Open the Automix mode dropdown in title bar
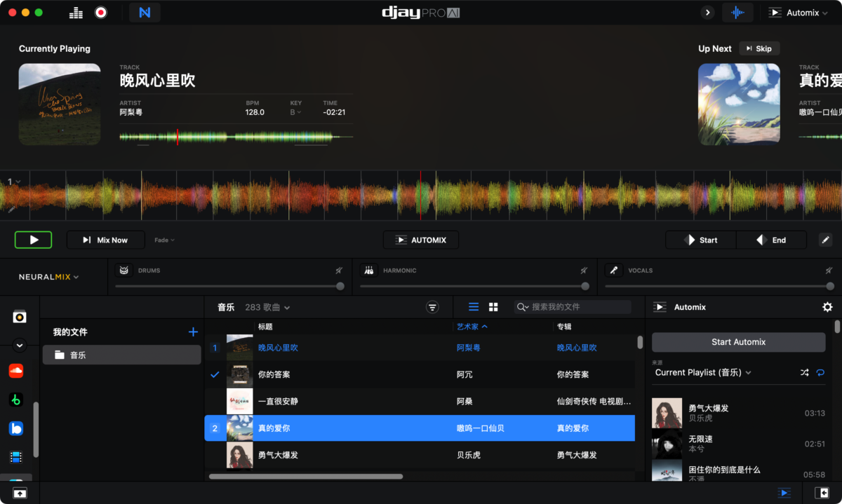The image size is (842, 504). click(798, 13)
